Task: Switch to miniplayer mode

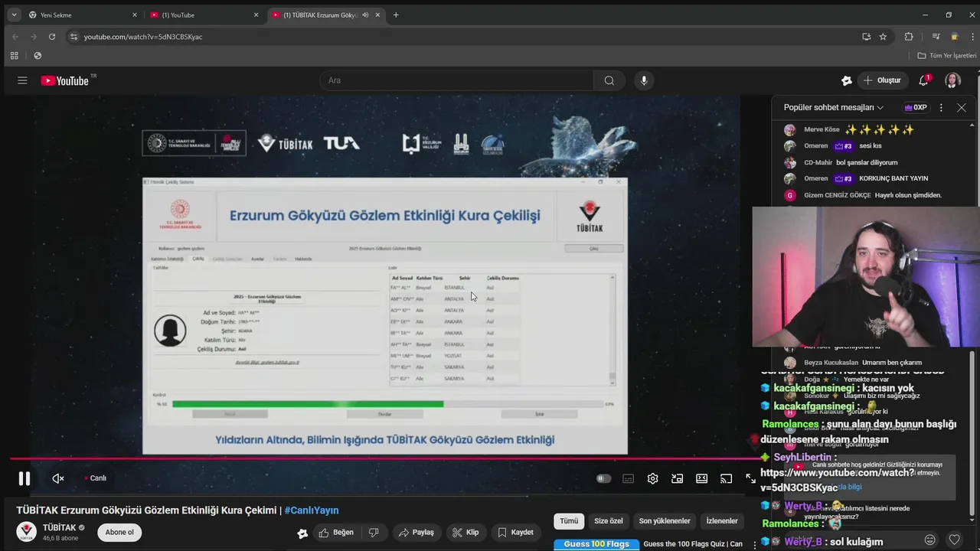Action: pyautogui.click(x=677, y=478)
